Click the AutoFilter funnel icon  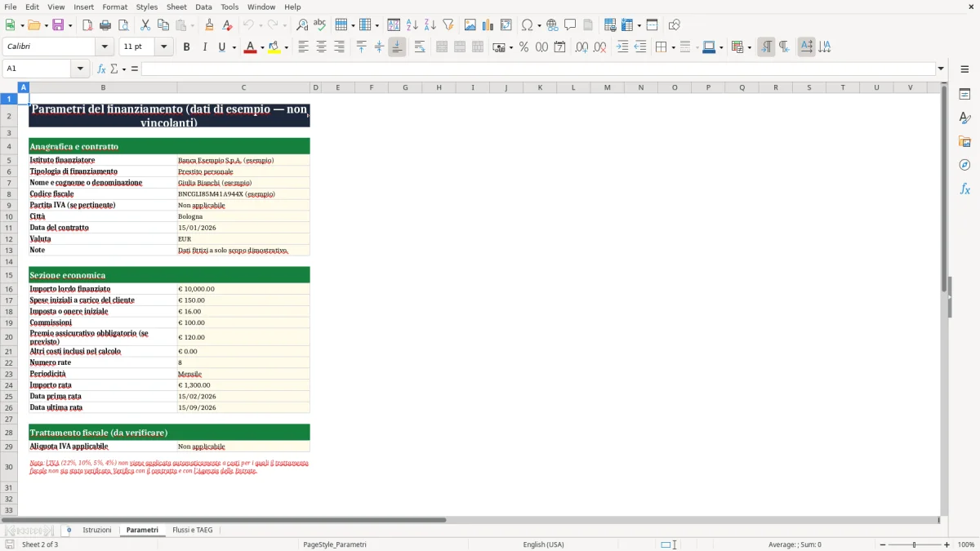tap(448, 25)
